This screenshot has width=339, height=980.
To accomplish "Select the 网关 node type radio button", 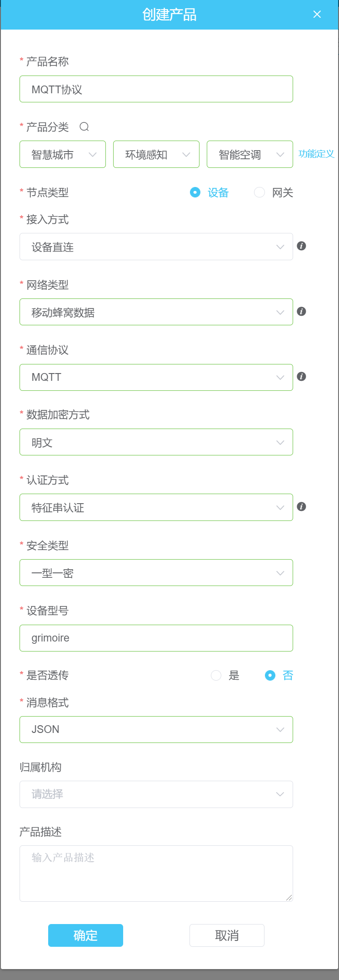I will [x=259, y=192].
